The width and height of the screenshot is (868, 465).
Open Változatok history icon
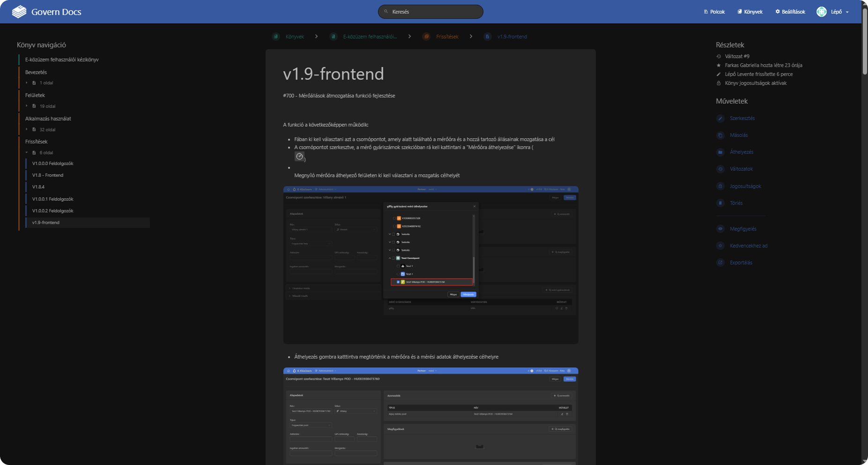720,169
